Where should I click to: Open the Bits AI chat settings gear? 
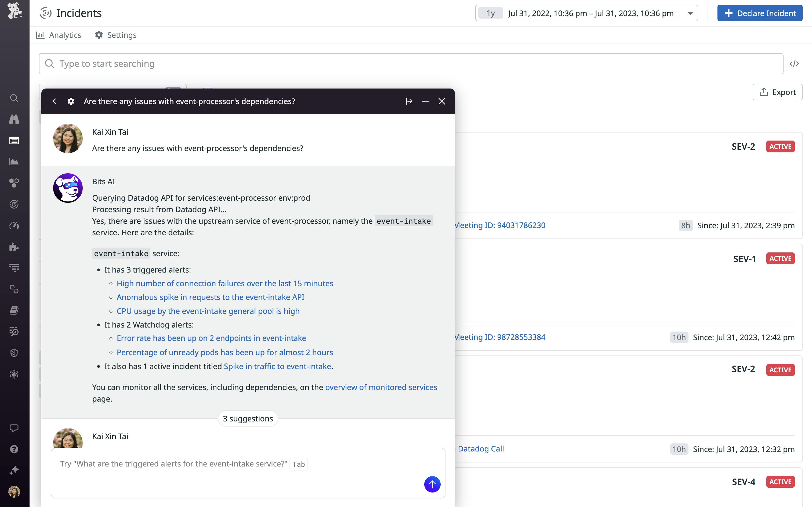click(71, 101)
